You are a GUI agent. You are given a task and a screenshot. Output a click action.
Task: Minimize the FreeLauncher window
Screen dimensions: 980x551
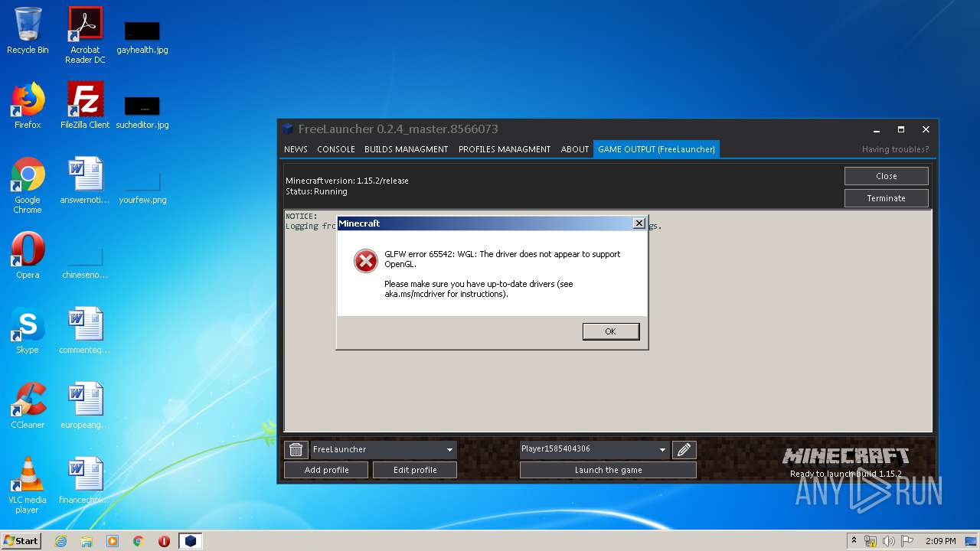(x=877, y=129)
